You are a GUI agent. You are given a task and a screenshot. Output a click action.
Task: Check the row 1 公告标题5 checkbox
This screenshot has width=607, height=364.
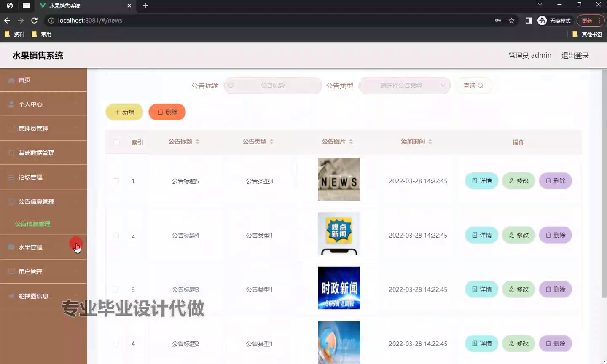tap(115, 181)
